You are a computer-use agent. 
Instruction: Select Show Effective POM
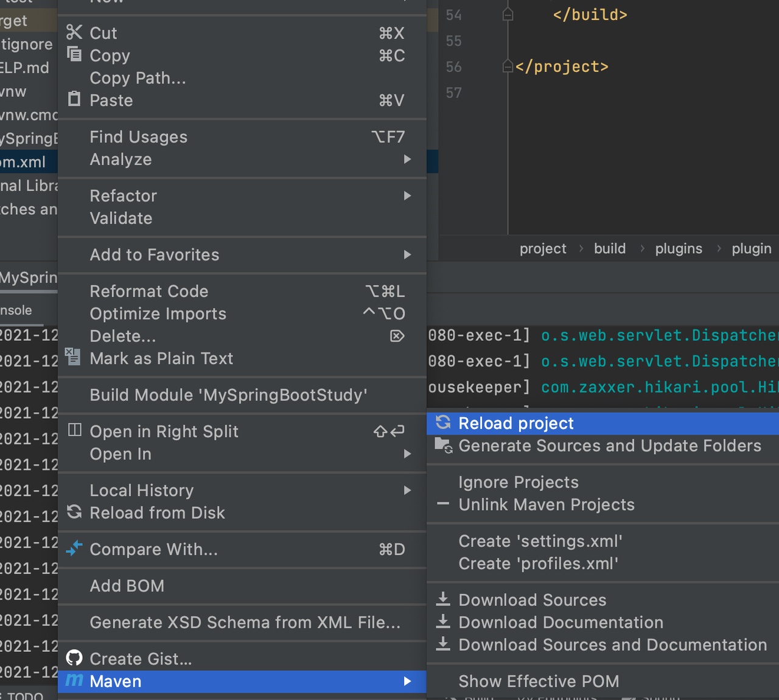pyautogui.click(x=603, y=681)
